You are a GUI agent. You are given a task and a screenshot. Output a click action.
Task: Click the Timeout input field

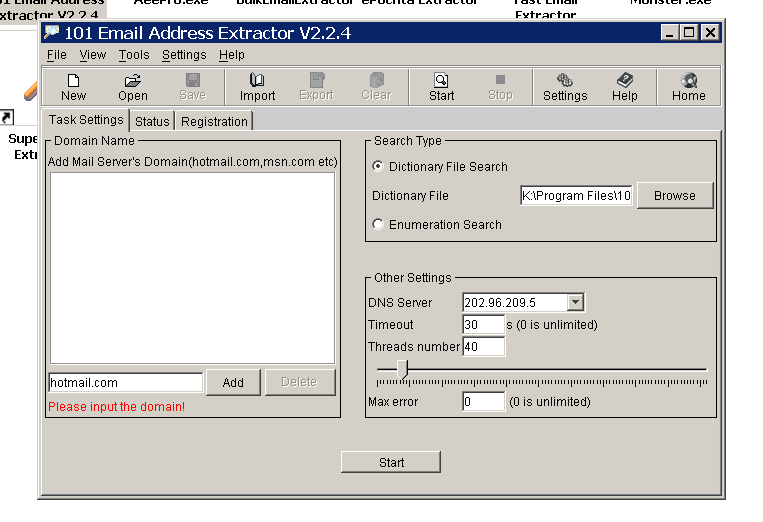click(x=483, y=324)
